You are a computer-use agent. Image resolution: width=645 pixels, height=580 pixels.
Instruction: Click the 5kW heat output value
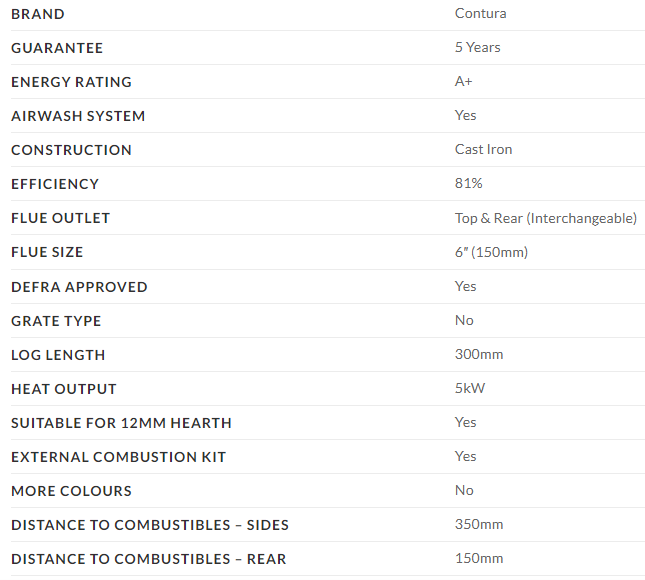point(470,389)
